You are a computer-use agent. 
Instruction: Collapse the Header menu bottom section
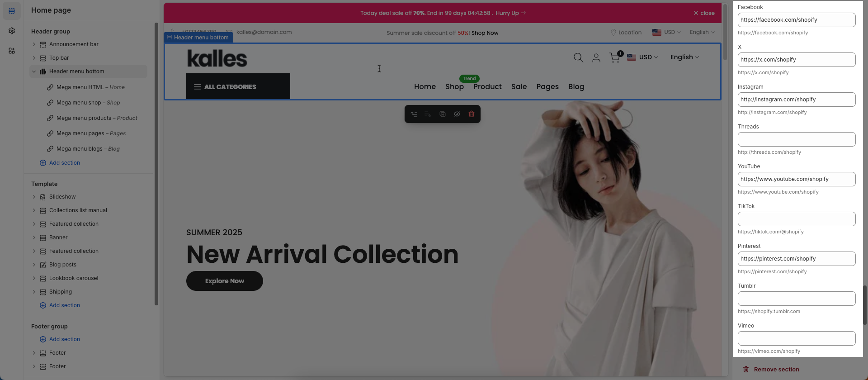point(34,71)
